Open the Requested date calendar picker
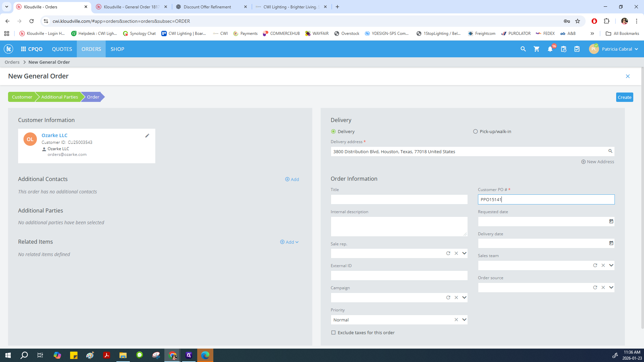The image size is (644, 362). coord(611,222)
